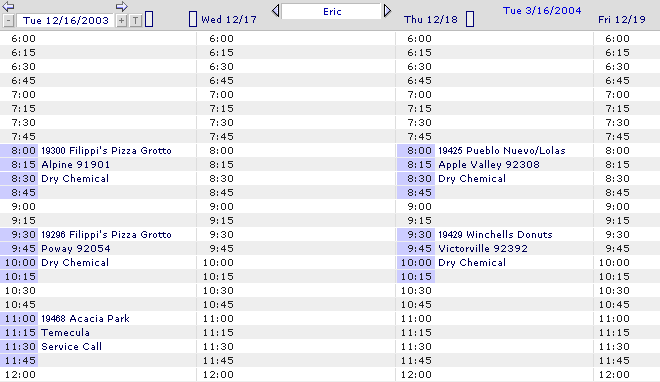660x382 pixels.
Task: Increase the date with the plus button
Action: click(x=121, y=21)
